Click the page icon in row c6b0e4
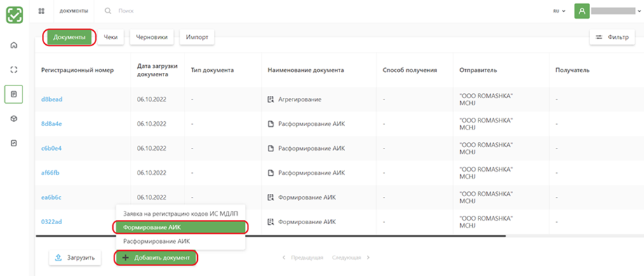This screenshot has width=644, height=276. click(x=271, y=149)
